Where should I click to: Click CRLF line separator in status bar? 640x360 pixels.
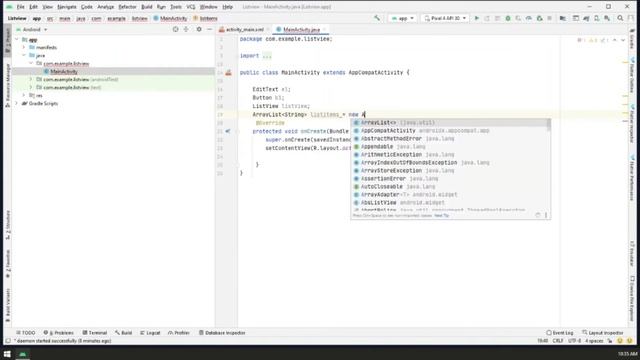pyautogui.click(x=558, y=341)
